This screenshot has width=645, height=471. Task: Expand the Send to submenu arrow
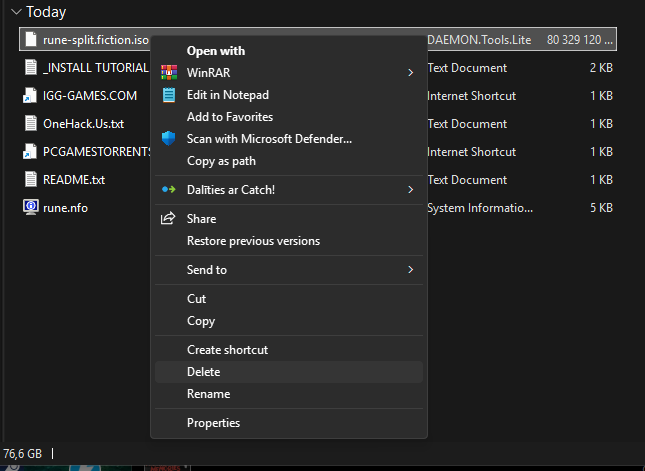point(410,270)
